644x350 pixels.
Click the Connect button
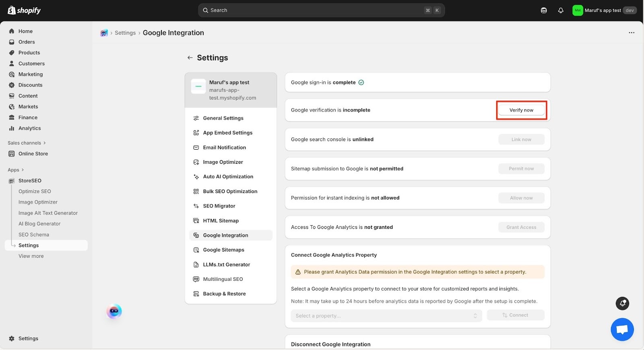pyautogui.click(x=515, y=315)
